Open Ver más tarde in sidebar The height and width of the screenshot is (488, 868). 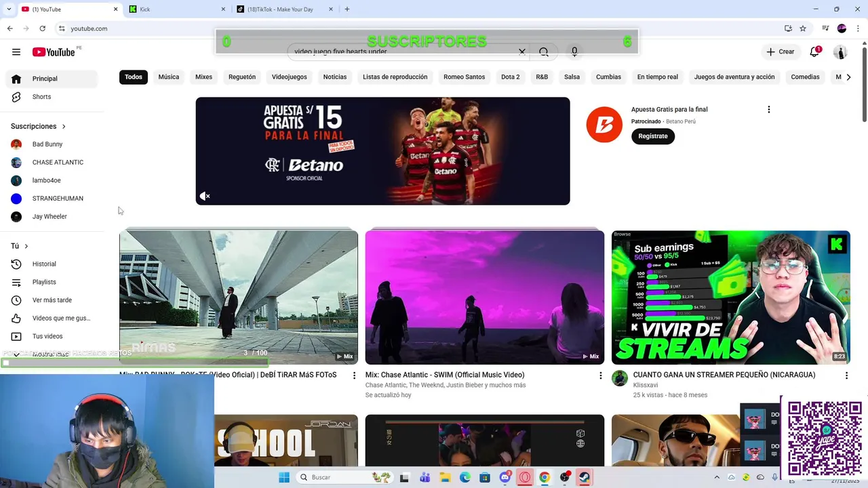pyautogui.click(x=52, y=300)
